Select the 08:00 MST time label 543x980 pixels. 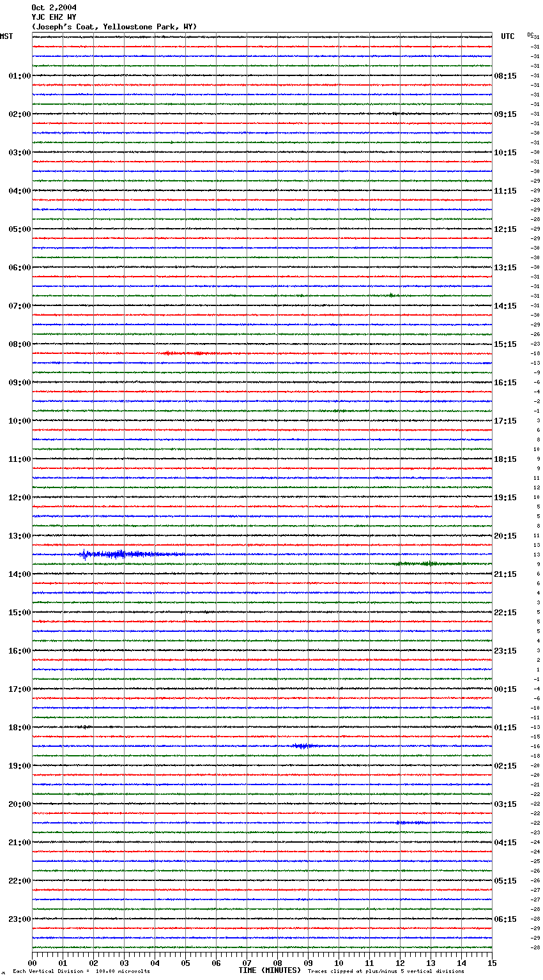coord(20,344)
